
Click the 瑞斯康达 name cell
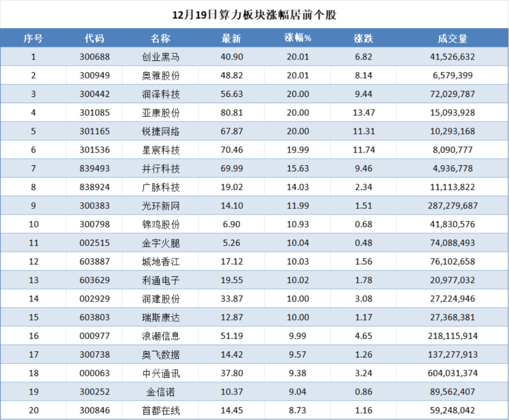(161, 317)
